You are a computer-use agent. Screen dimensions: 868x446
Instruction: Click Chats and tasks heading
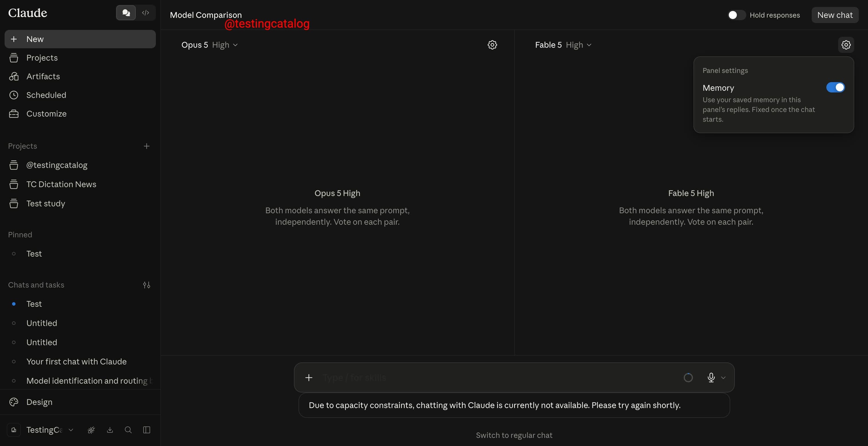pos(36,285)
